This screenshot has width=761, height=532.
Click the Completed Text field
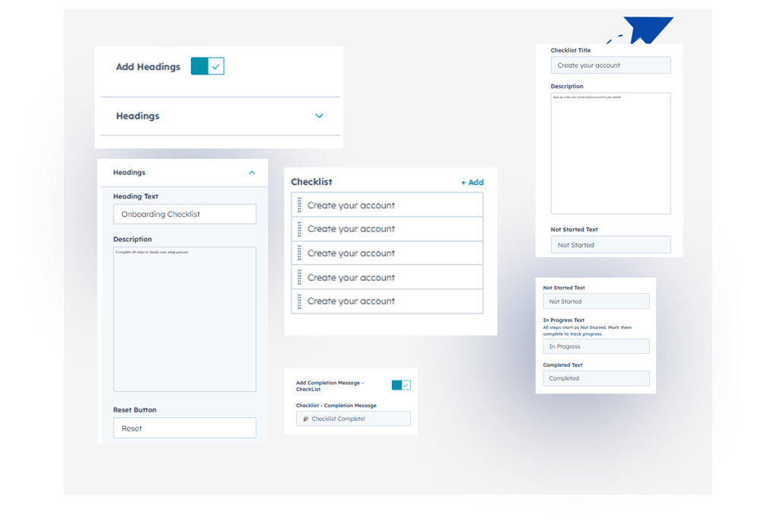click(x=596, y=378)
